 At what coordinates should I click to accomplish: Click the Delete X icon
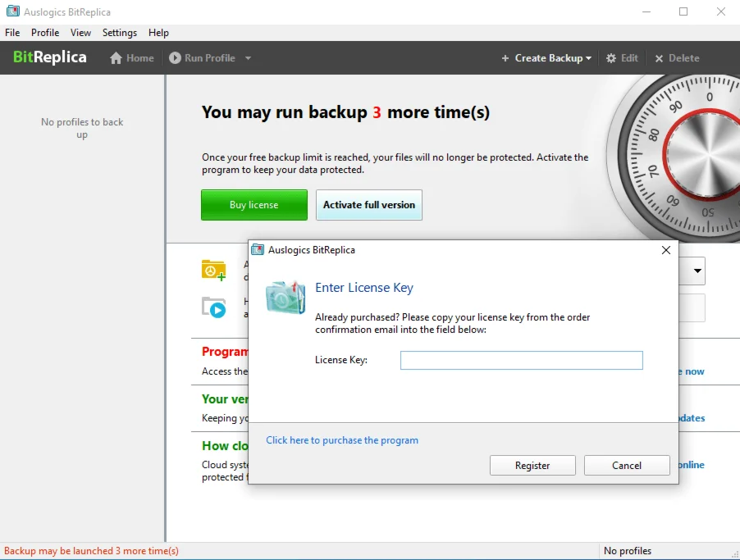[659, 58]
